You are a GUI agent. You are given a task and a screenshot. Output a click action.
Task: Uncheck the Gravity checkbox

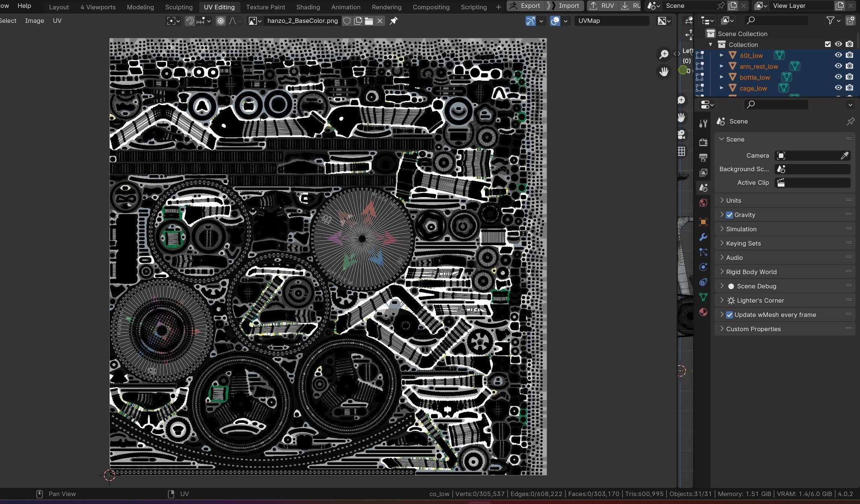coord(729,215)
